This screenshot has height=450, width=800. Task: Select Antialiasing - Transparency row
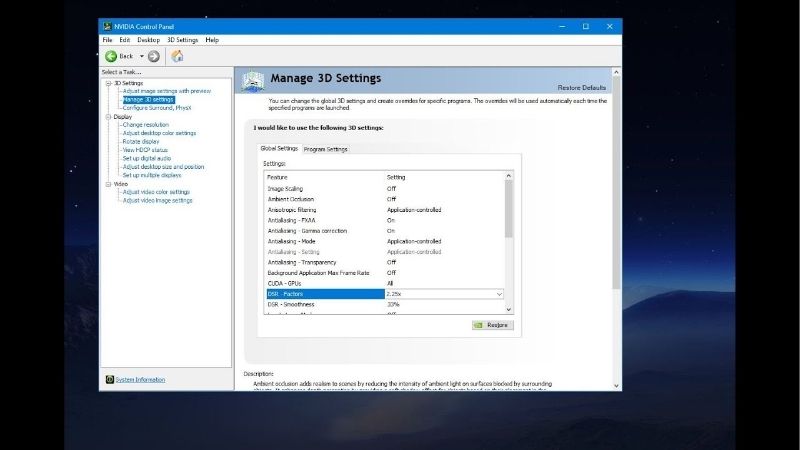pos(385,262)
